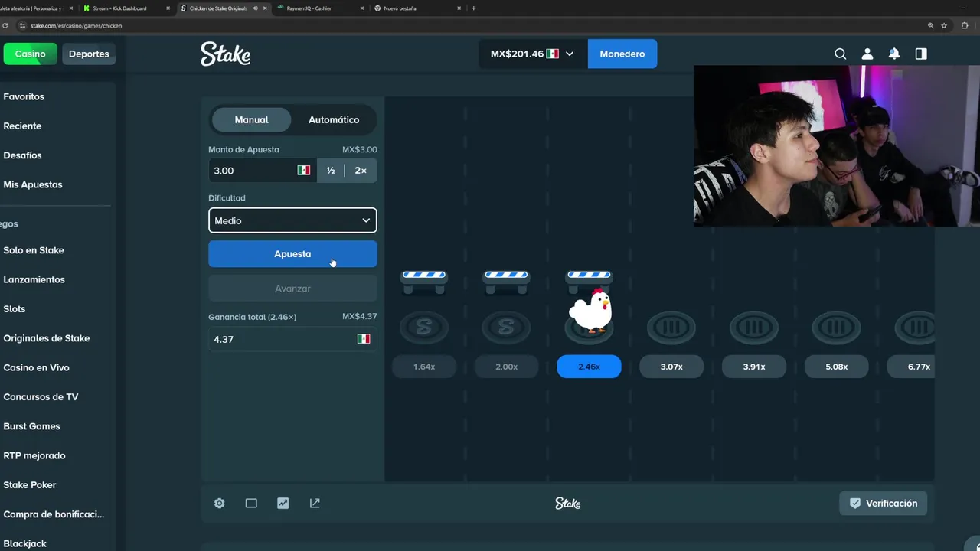The image size is (980, 551).
Task: Click the browser bookmark star icon
Action: tap(944, 25)
